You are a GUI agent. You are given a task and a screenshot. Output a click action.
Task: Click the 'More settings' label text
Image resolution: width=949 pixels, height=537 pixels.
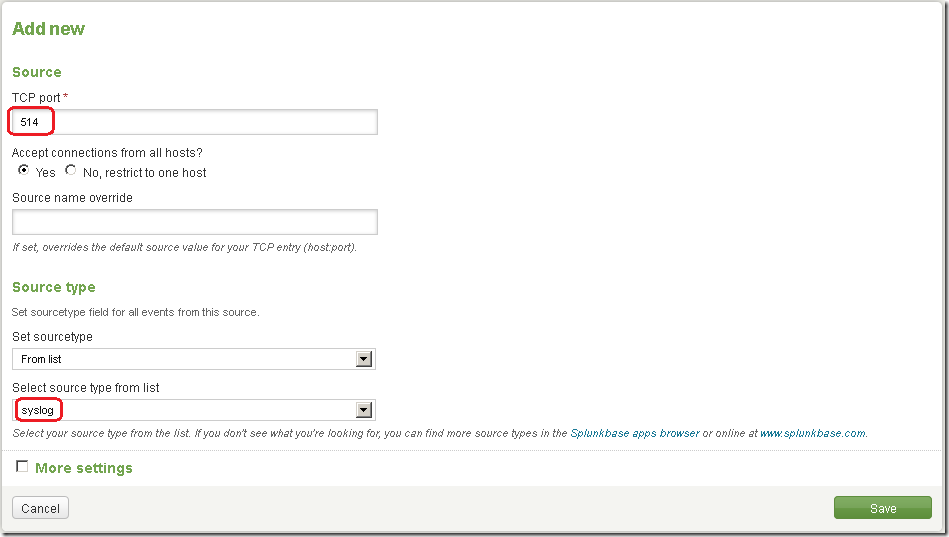pyautogui.click(x=83, y=468)
